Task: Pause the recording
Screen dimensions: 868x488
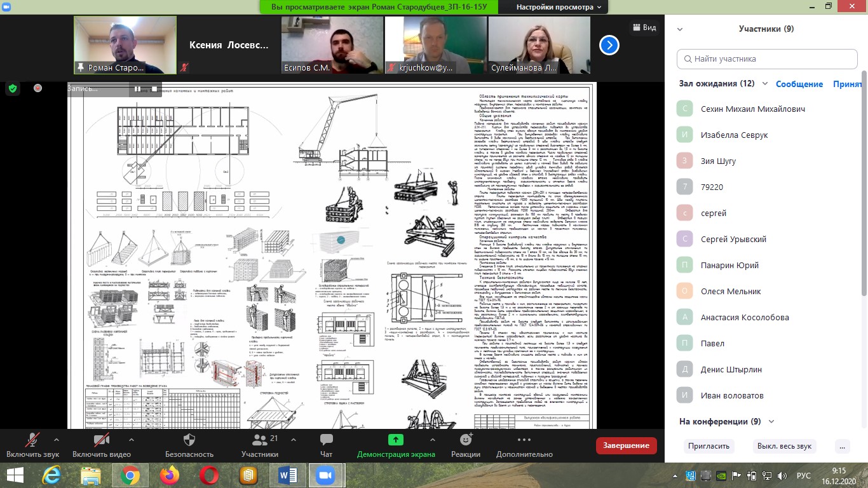Action: tap(137, 89)
